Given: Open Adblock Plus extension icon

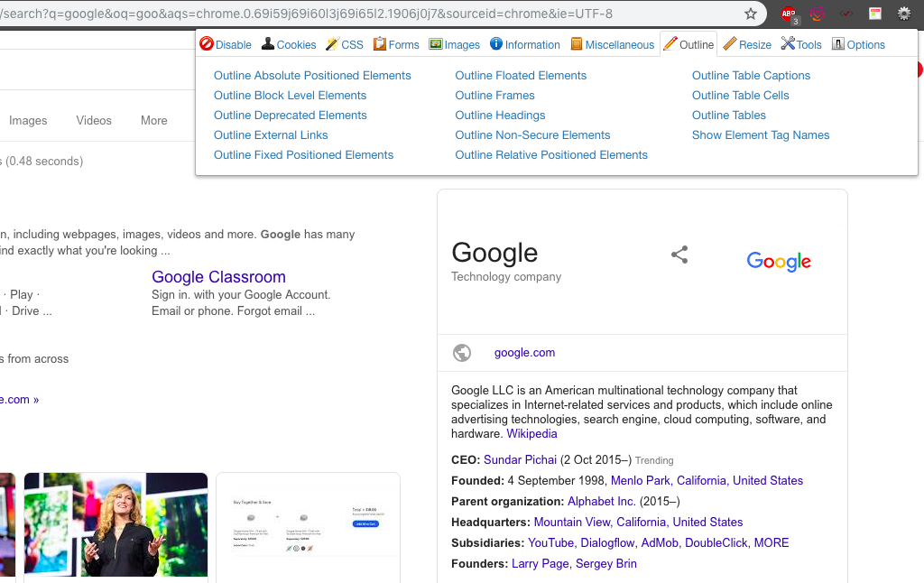Looking at the screenshot, I should click(x=789, y=14).
